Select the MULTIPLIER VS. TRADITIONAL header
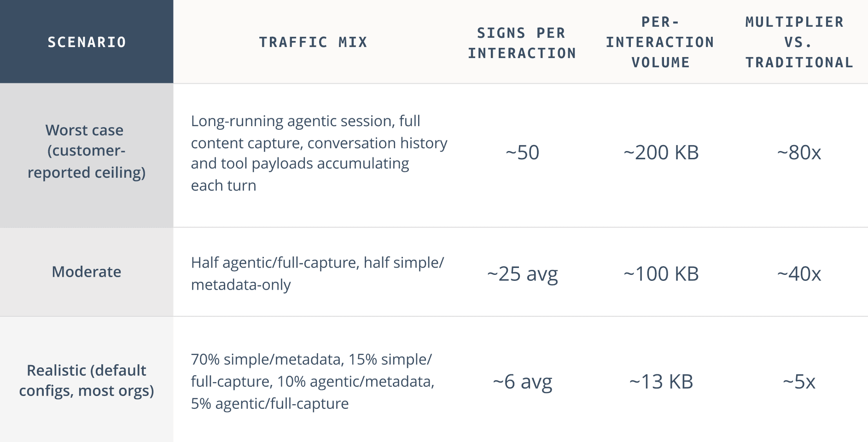 (x=799, y=42)
